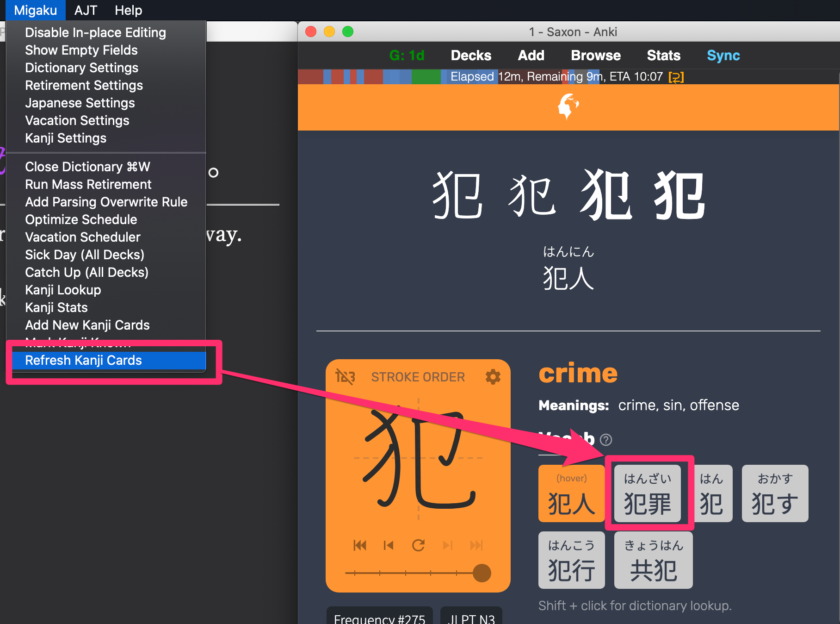Screen dimensions: 840x624
Task: Click Sync in the Anki toolbar
Action: click(x=723, y=55)
